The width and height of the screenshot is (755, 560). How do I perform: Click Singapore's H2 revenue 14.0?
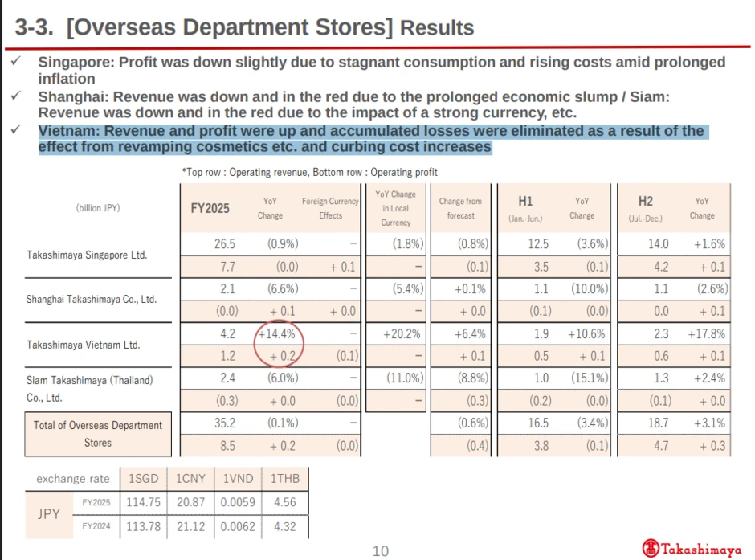(x=659, y=243)
